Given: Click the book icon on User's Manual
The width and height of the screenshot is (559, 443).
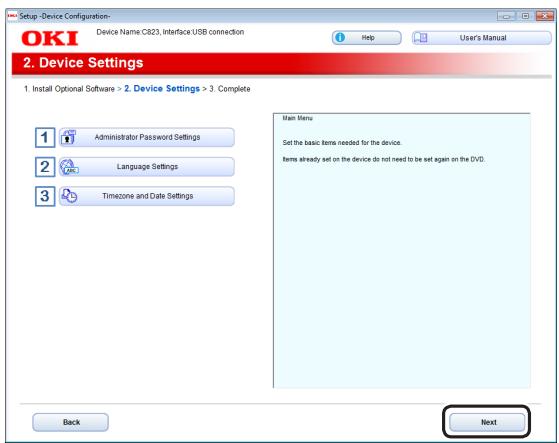Looking at the screenshot, I should (421, 38).
